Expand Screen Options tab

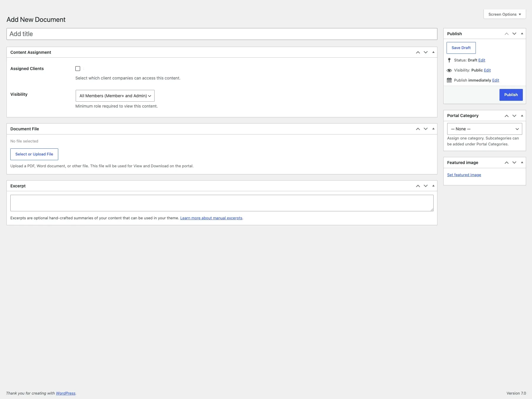click(x=505, y=14)
